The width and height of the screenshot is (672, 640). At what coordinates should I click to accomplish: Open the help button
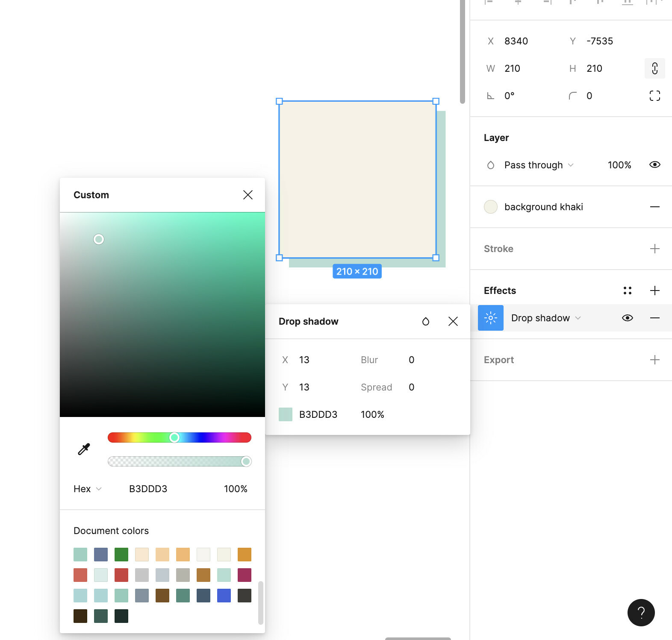[x=641, y=613]
